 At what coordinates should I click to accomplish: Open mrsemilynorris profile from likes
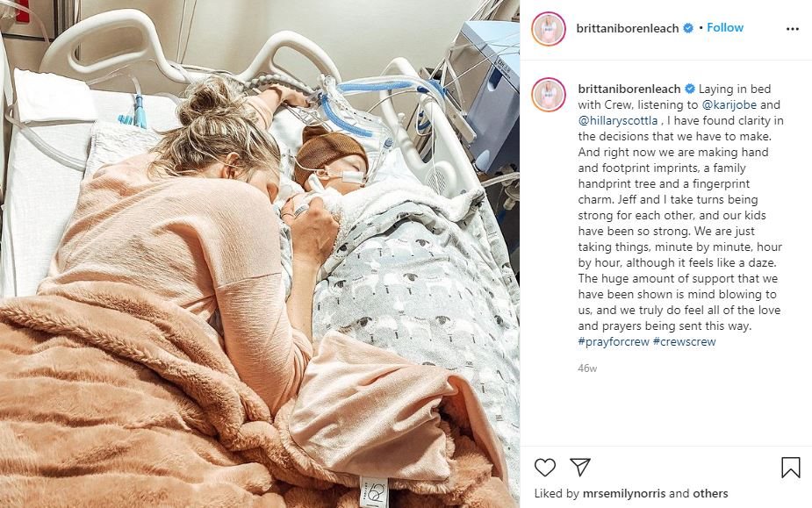click(624, 493)
